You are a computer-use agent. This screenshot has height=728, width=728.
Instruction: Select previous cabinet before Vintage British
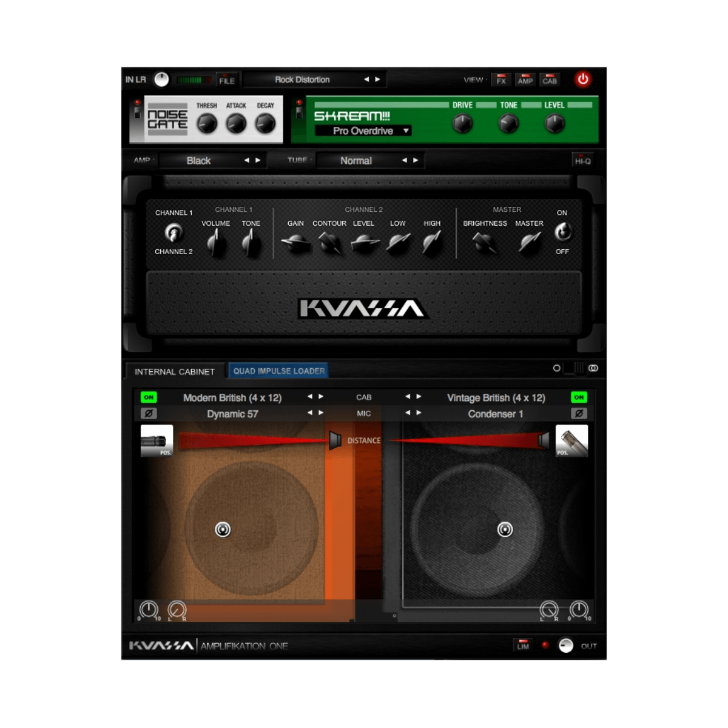408,397
